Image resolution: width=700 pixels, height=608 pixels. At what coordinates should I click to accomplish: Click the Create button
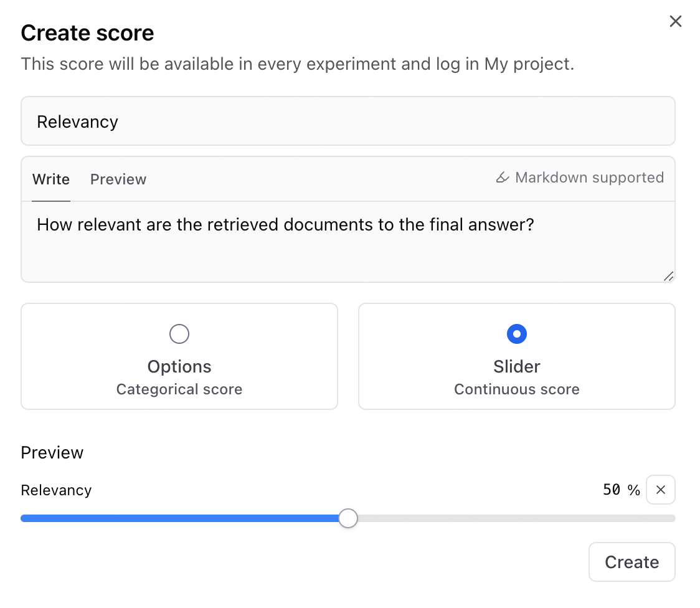point(631,561)
